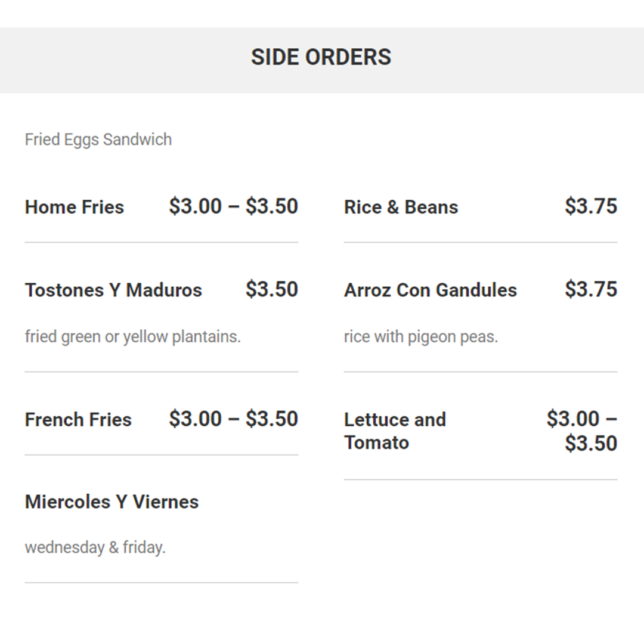Click the Home Fries price range

tap(233, 206)
